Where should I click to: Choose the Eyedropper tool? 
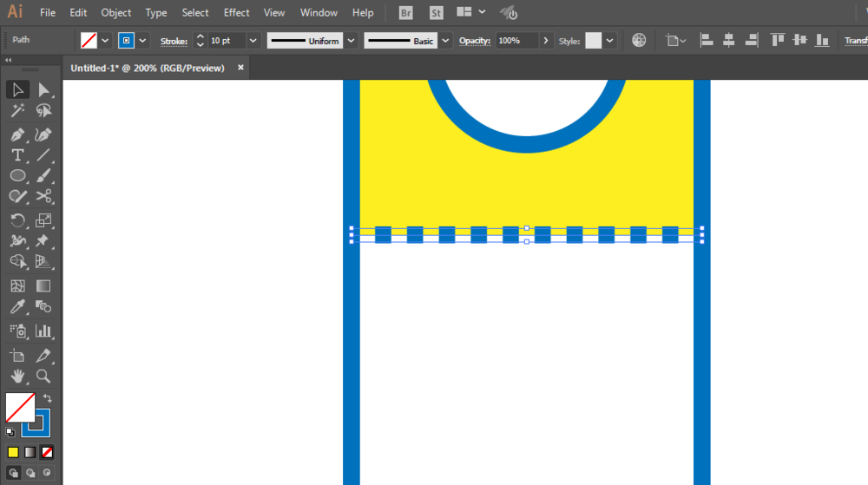pos(17,307)
